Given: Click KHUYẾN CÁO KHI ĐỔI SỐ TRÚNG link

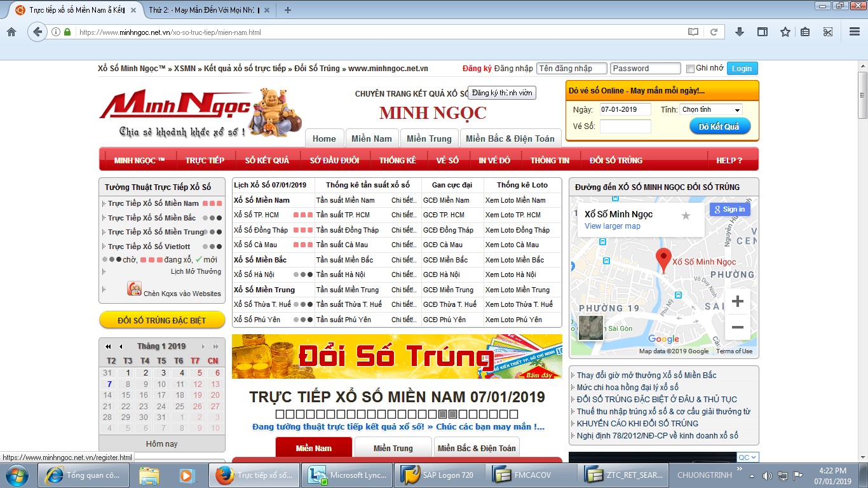Looking at the screenshot, I should (637, 423).
